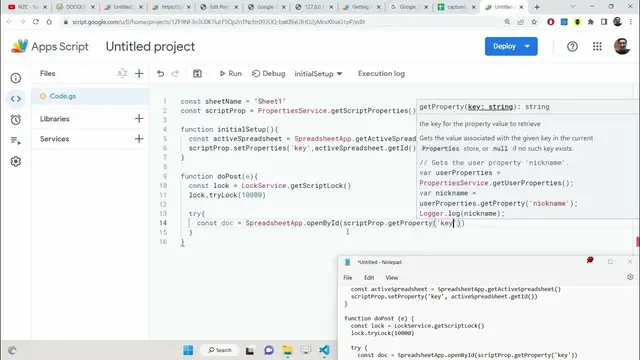Select the Editor sidebar icon
Screen dimensions: 640x360
(16, 99)
